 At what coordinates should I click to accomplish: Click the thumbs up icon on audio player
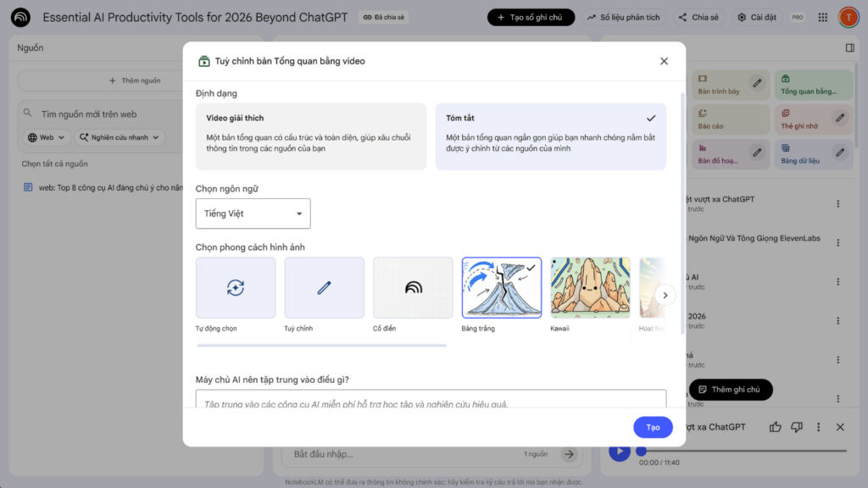(x=776, y=427)
